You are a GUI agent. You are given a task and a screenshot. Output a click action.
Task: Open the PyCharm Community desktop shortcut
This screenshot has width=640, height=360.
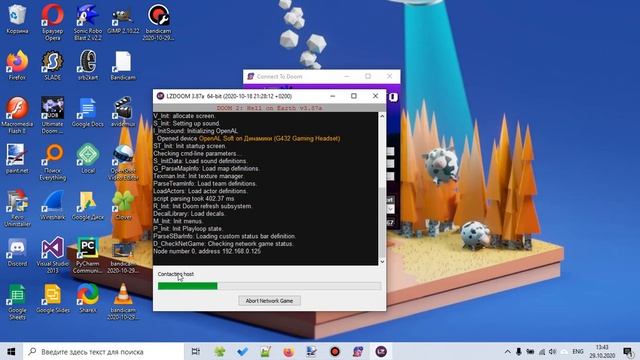[88, 255]
